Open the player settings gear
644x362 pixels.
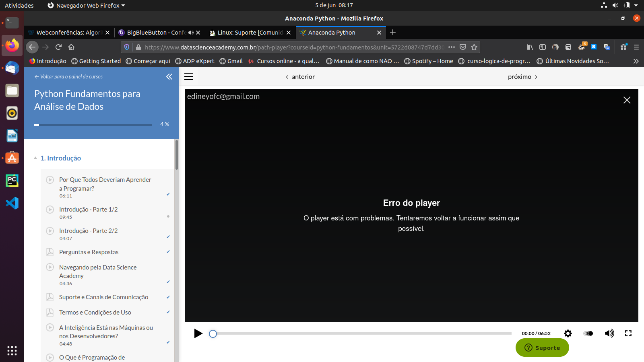point(568,333)
